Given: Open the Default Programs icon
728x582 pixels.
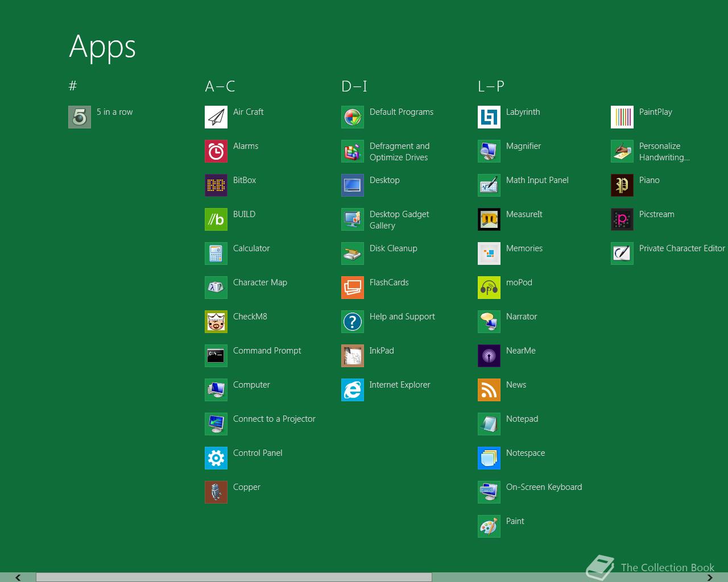Looking at the screenshot, I should tap(353, 117).
